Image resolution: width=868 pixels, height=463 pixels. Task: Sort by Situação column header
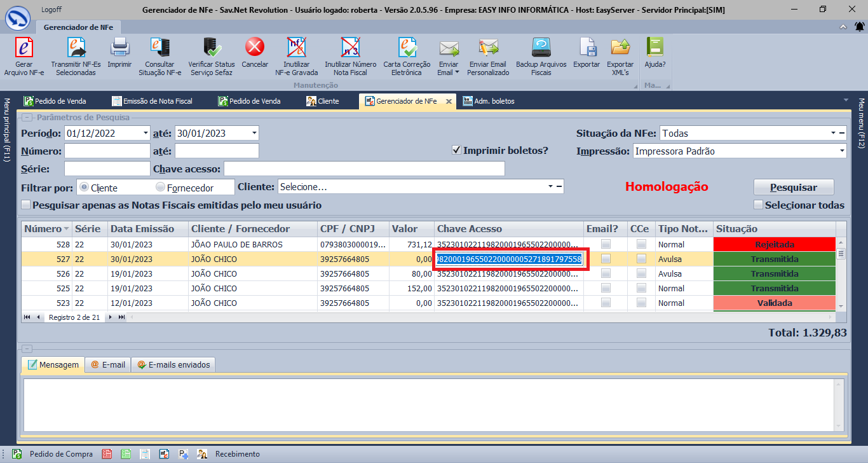[x=774, y=229]
